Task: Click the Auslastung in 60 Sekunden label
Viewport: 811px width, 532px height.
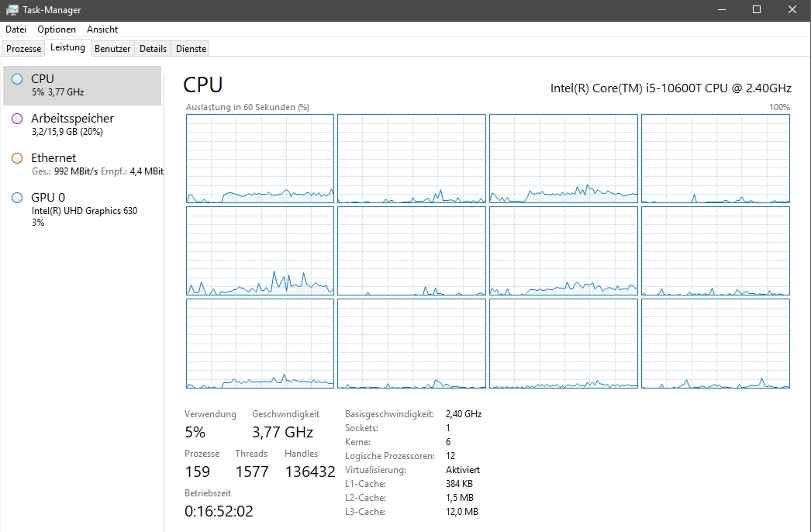Action: pyautogui.click(x=247, y=107)
